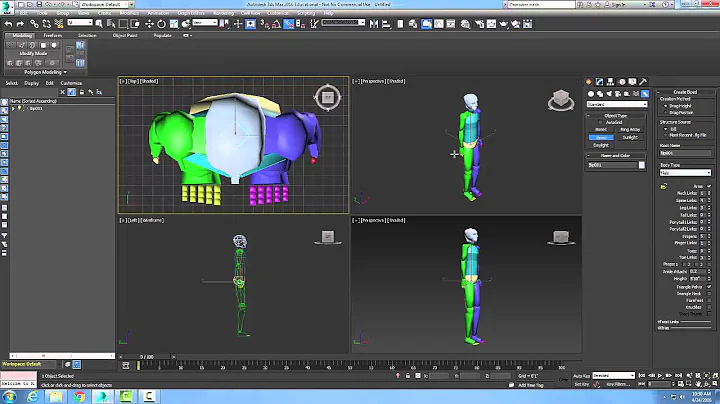720x404 pixels.
Task: Click the Render Production teapot icon
Action: coord(504,24)
